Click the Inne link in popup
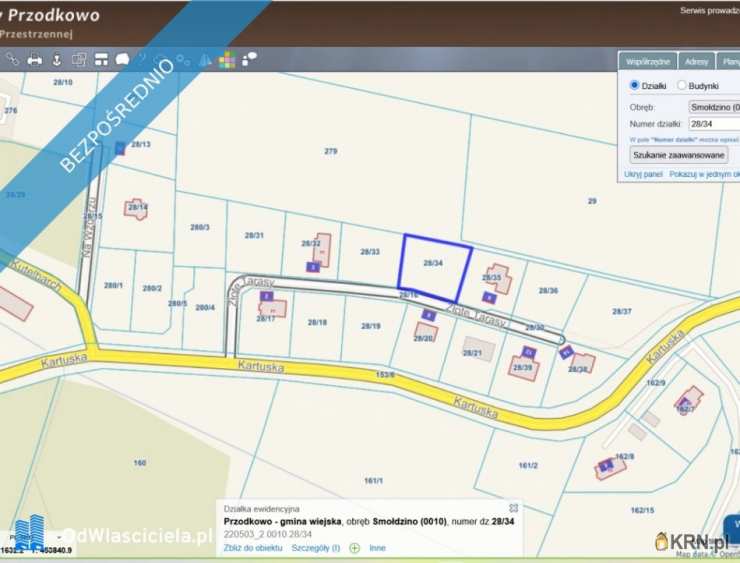 [x=377, y=548]
